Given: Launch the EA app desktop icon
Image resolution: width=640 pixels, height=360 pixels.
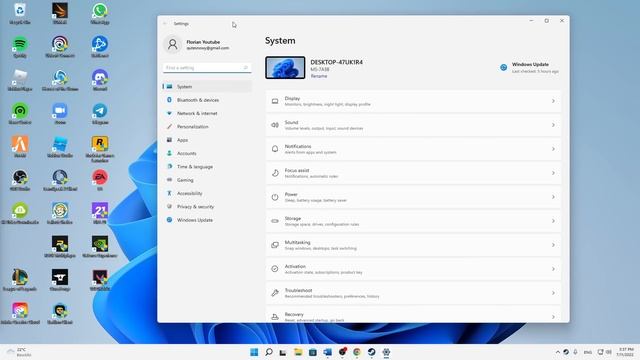Looking at the screenshot, I should click(100, 180).
